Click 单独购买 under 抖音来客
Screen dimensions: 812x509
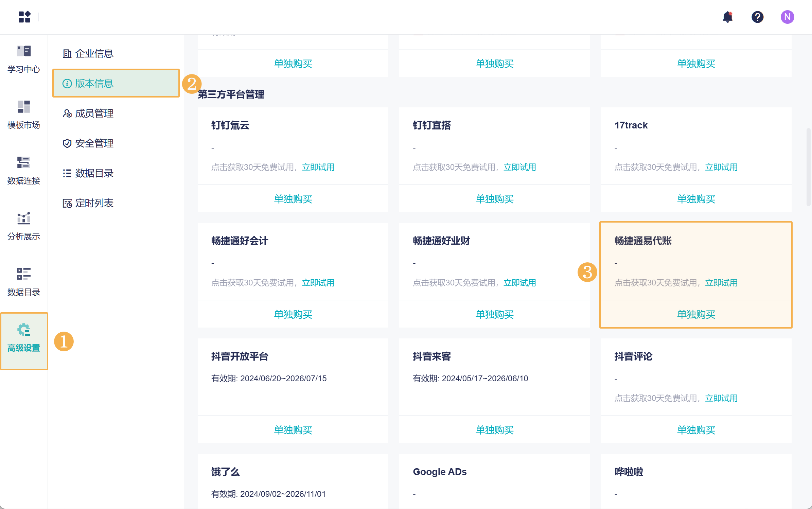[x=494, y=430]
